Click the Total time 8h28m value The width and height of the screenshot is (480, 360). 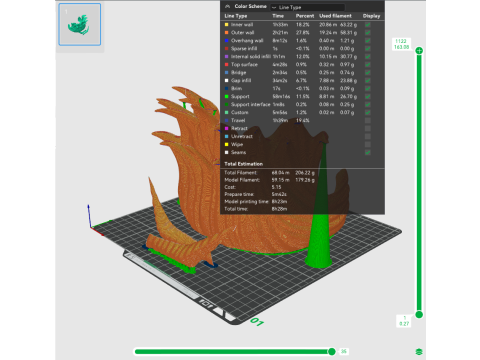tap(279, 209)
